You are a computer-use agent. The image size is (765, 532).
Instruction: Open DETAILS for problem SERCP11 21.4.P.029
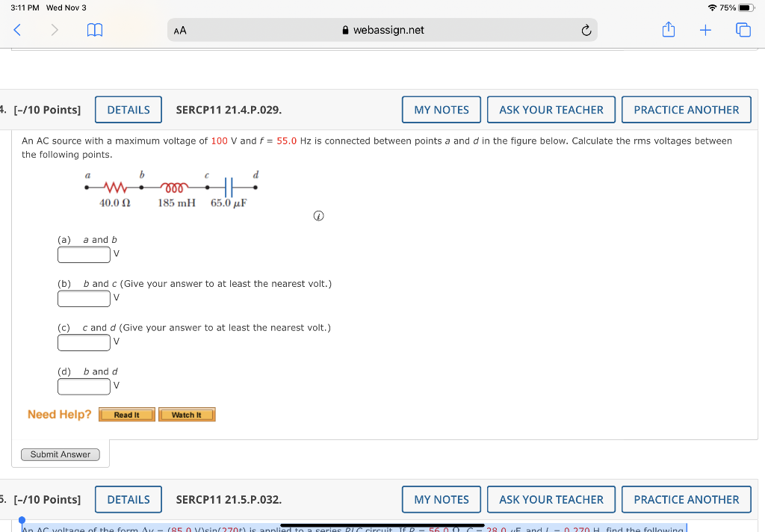(x=128, y=109)
